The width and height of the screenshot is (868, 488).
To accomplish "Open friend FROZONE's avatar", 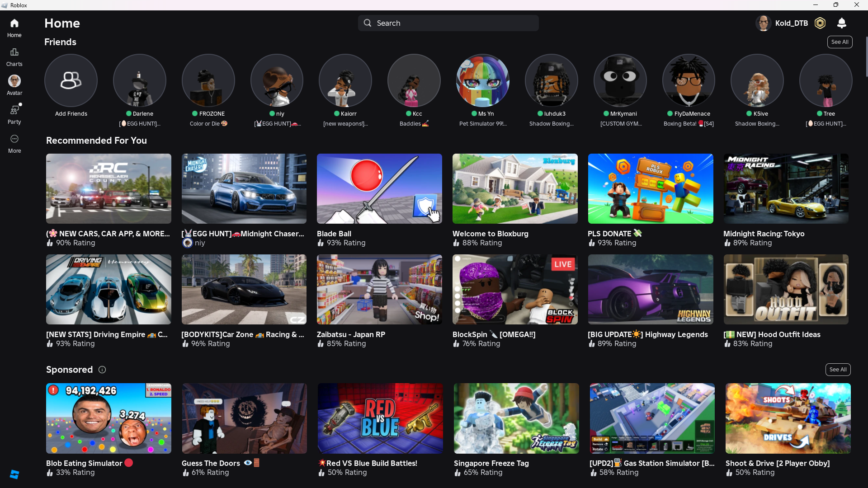I will [x=208, y=80].
